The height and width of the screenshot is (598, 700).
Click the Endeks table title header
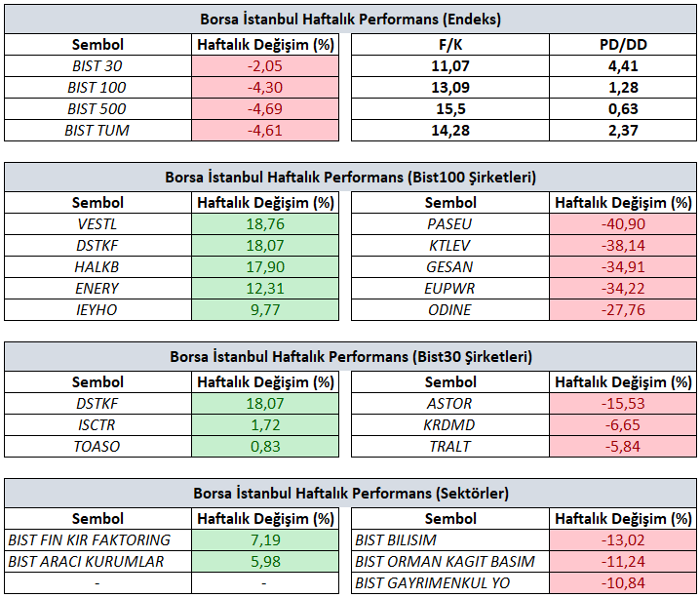(350, 20)
